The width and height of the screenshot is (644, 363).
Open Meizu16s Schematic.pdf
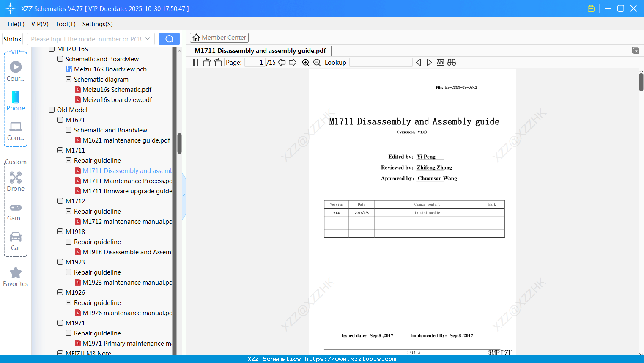tap(117, 90)
